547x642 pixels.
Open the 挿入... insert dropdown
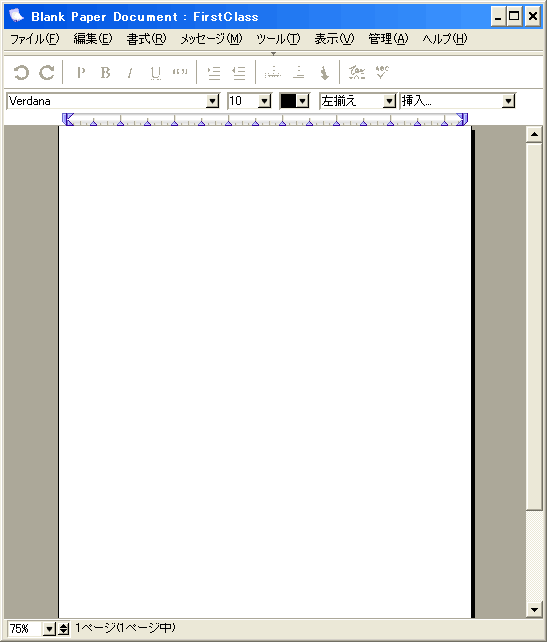508,101
